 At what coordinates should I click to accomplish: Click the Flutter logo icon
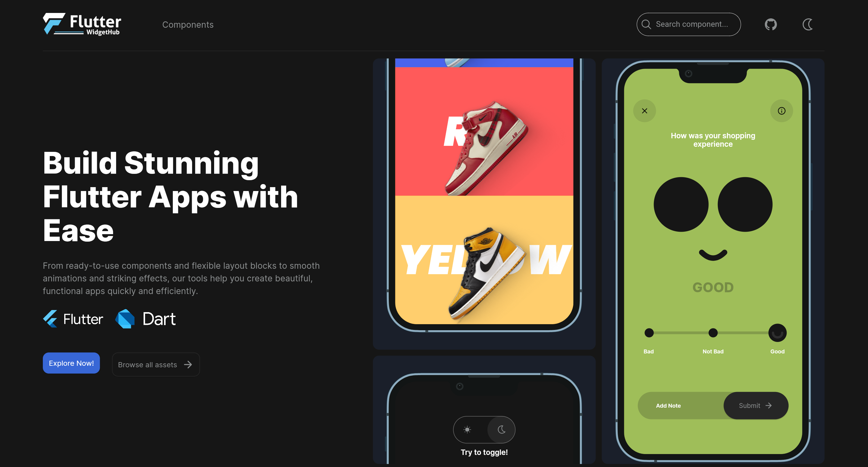[53, 24]
